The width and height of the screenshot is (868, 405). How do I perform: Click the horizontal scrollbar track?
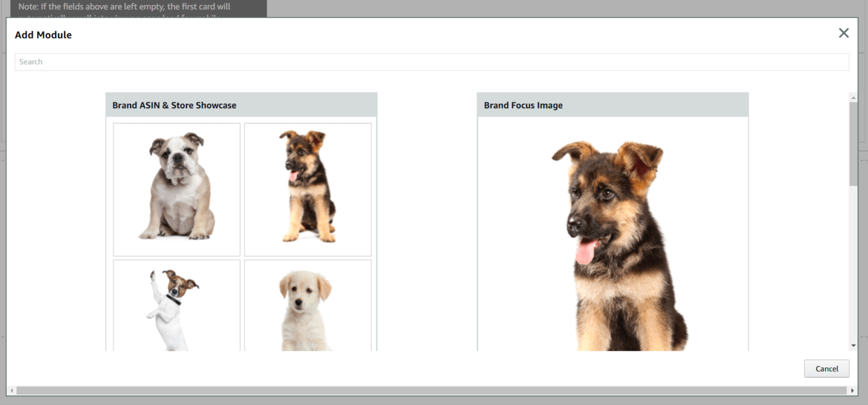429,390
